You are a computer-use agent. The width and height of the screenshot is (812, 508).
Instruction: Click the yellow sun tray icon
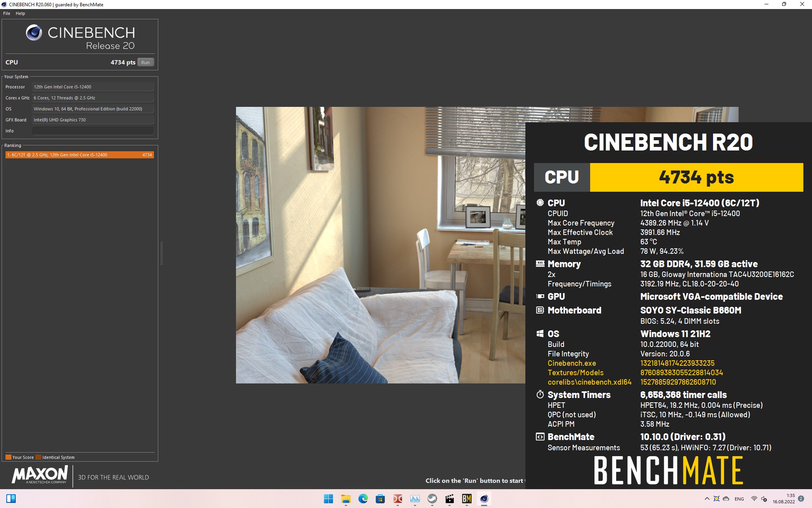pyautogui.click(x=717, y=499)
